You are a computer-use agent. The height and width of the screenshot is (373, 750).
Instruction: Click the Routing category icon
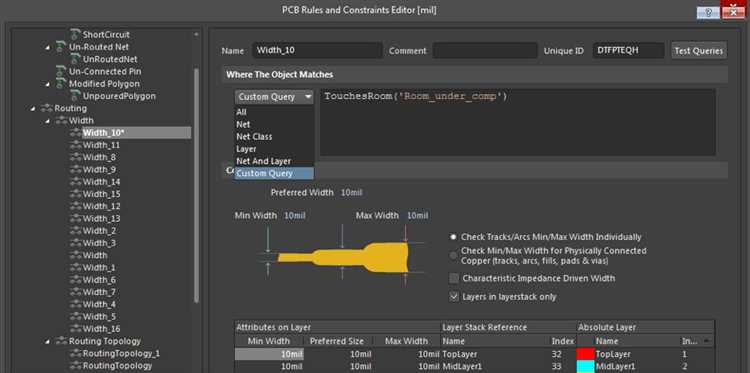[47, 109]
